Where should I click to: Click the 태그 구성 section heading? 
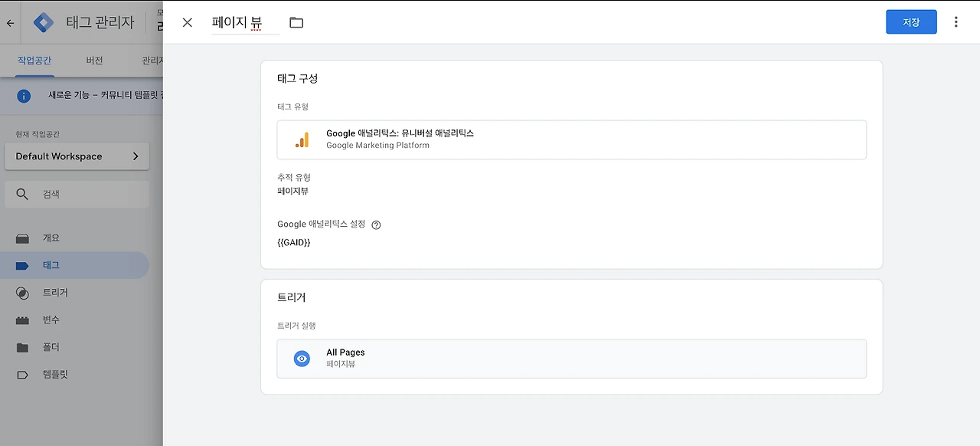tap(298, 78)
